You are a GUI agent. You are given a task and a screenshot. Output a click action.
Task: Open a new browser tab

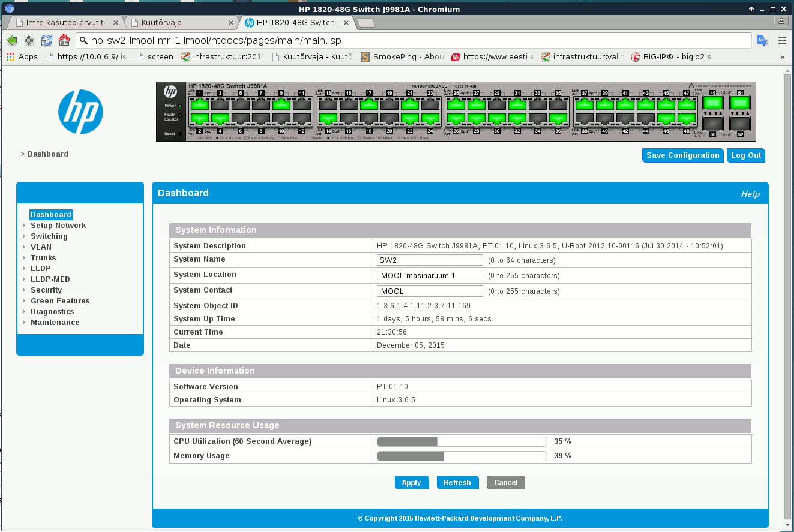pyautogui.click(x=365, y=23)
